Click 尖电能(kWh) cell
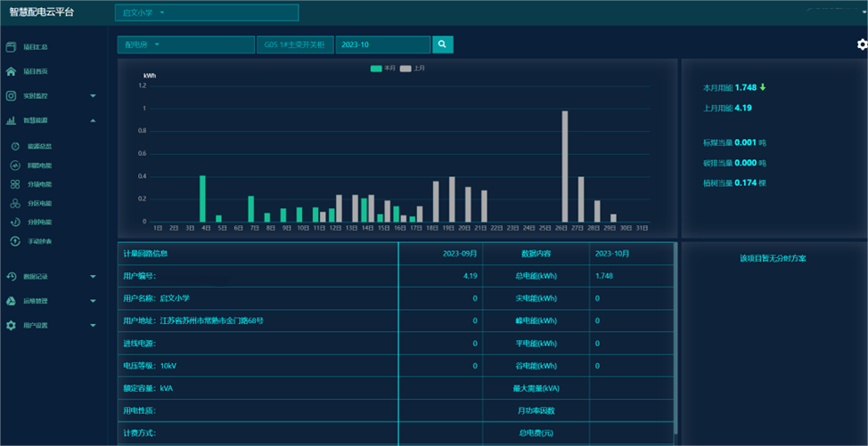868x446 pixels. point(536,298)
